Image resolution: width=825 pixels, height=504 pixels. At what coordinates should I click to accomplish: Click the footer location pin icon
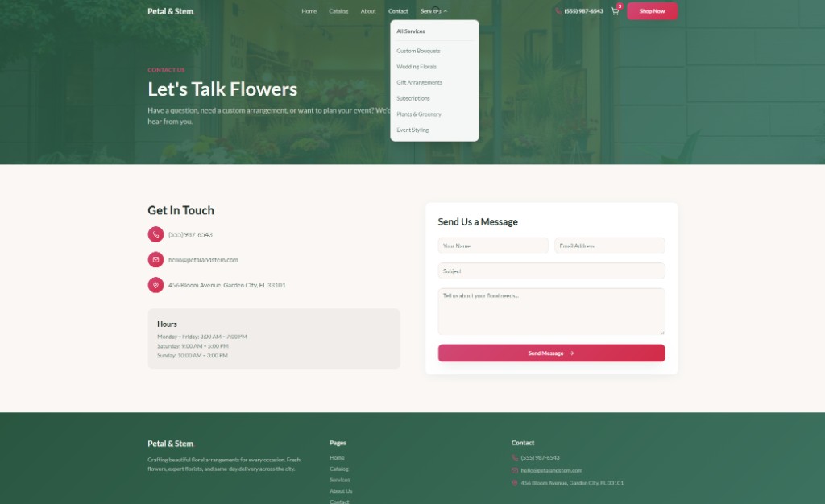[515, 483]
